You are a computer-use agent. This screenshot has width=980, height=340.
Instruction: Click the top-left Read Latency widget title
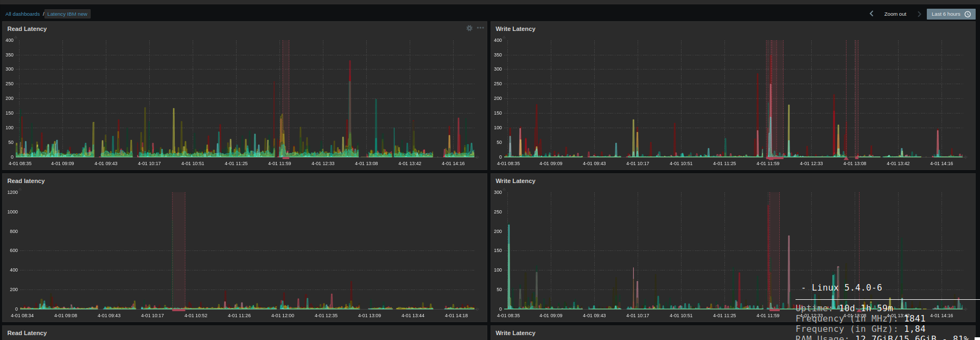click(27, 29)
